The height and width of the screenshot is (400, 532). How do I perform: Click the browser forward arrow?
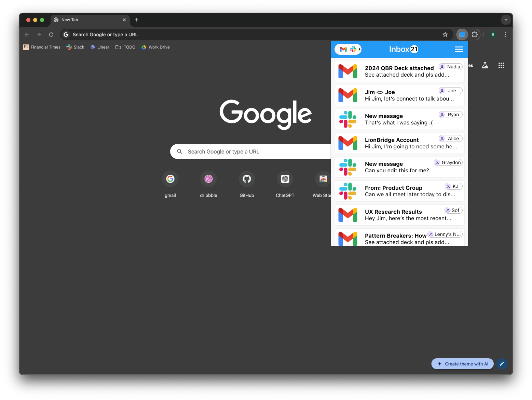pyautogui.click(x=39, y=35)
